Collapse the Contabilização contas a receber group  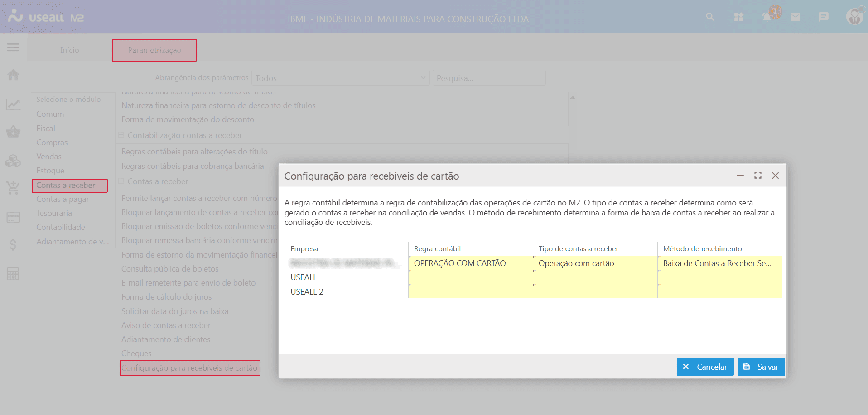tap(121, 135)
